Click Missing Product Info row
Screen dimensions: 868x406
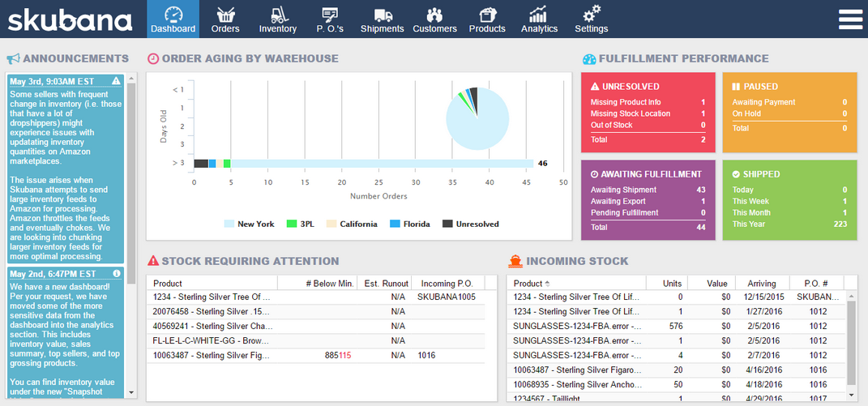(x=648, y=102)
